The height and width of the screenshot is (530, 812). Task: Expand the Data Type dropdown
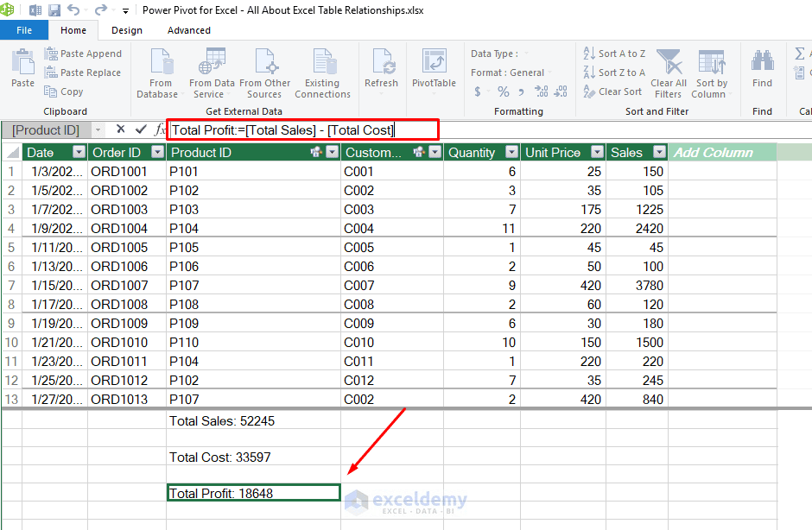526,54
